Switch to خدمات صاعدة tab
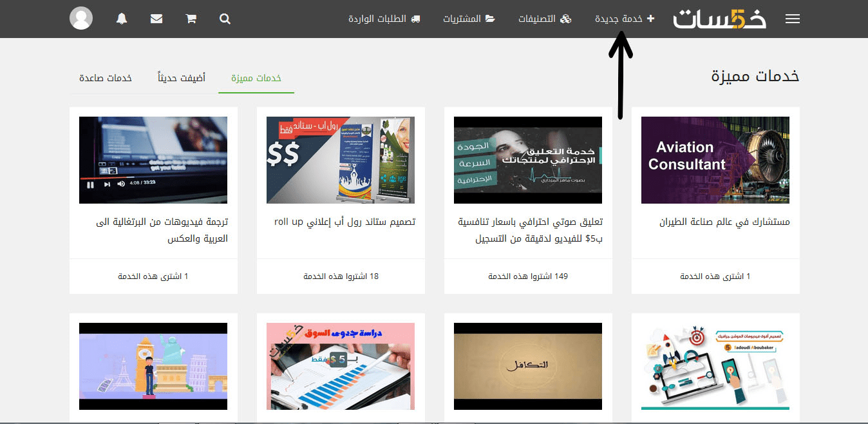The height and width of the screenshot is (424, 868). pyautogui.click(x=106, y=78)
